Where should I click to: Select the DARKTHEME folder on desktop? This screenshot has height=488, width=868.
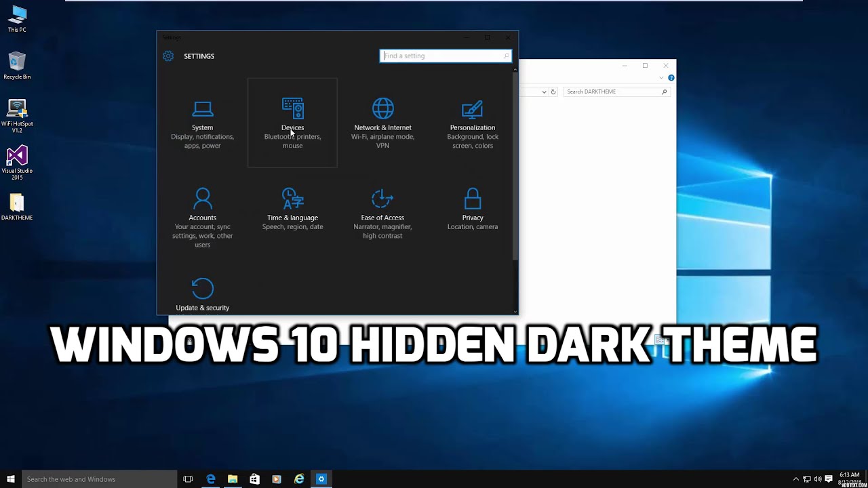[x=17, y=207]
